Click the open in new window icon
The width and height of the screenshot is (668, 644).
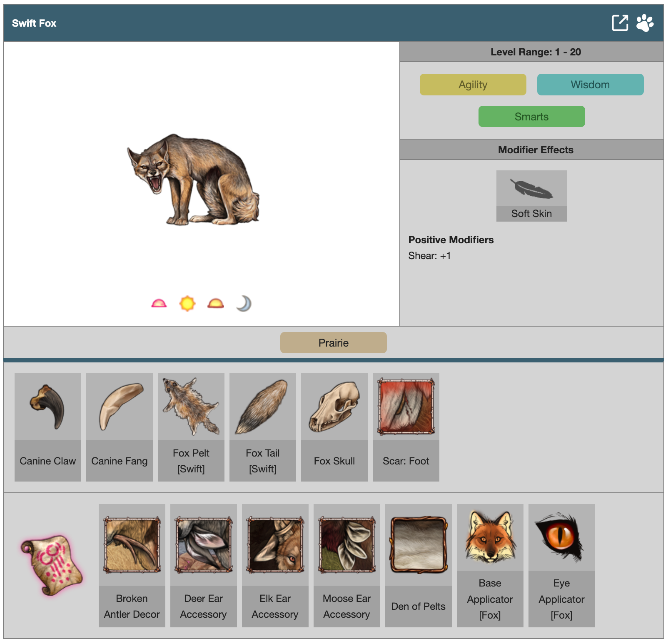pyautogui.click(x=620, y=23)
